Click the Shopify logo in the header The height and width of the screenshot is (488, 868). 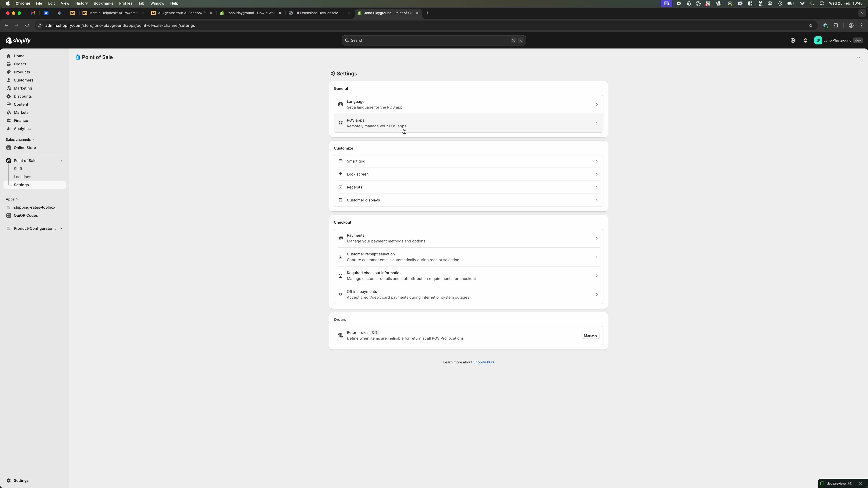click(18, 40)
